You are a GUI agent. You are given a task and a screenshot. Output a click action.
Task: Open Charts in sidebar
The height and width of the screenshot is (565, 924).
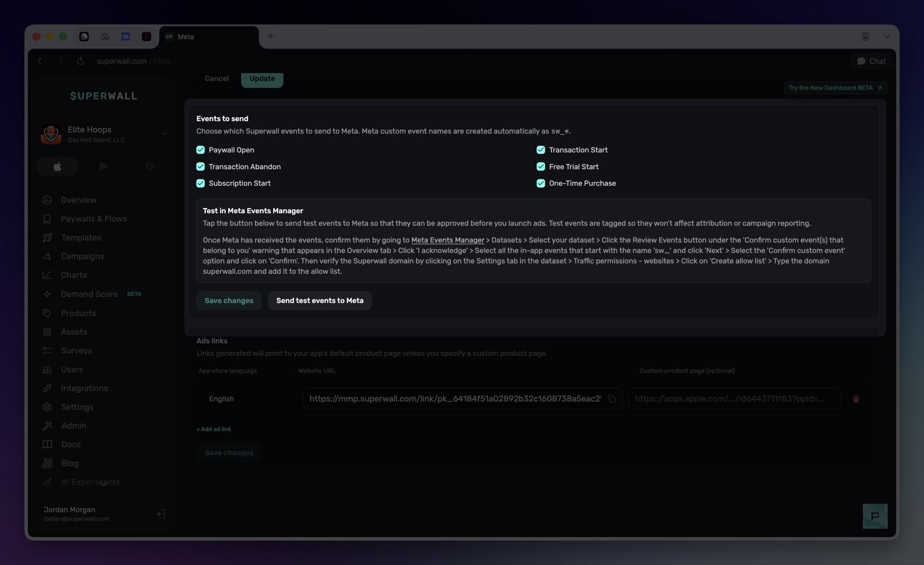click(x=74, y=275)
